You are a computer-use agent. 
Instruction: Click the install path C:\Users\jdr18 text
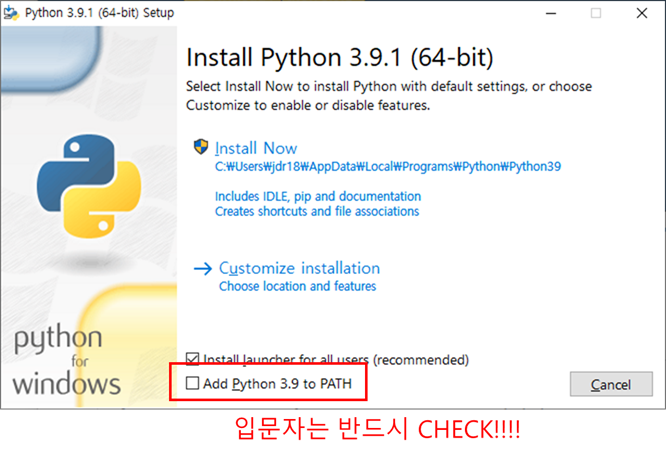click(x=387, y=167)
